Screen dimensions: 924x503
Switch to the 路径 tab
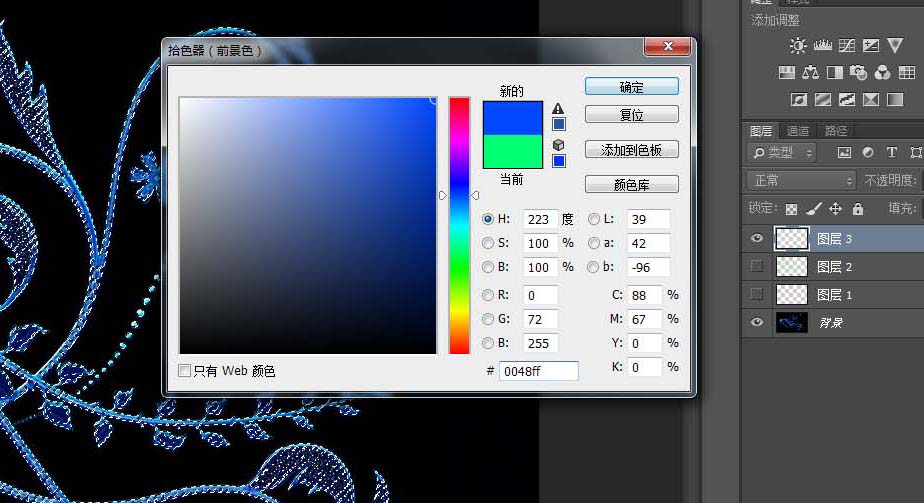point(836,131)
